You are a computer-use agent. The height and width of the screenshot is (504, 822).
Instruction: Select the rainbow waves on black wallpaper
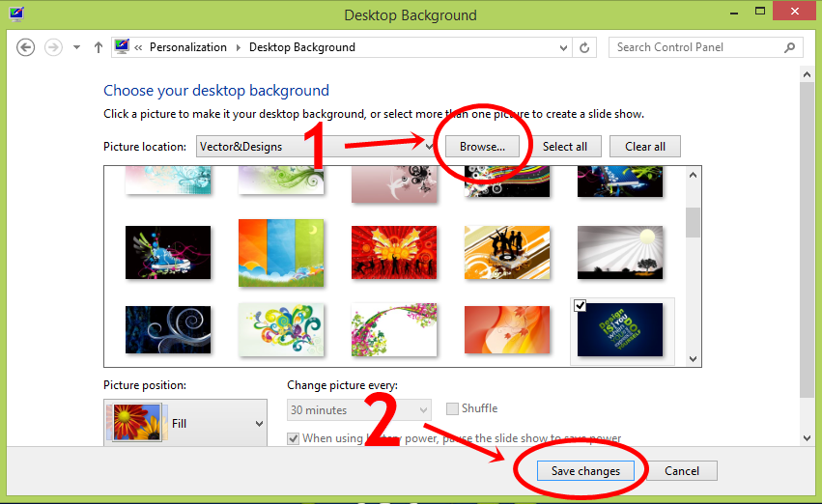click(x=507, y=182)
